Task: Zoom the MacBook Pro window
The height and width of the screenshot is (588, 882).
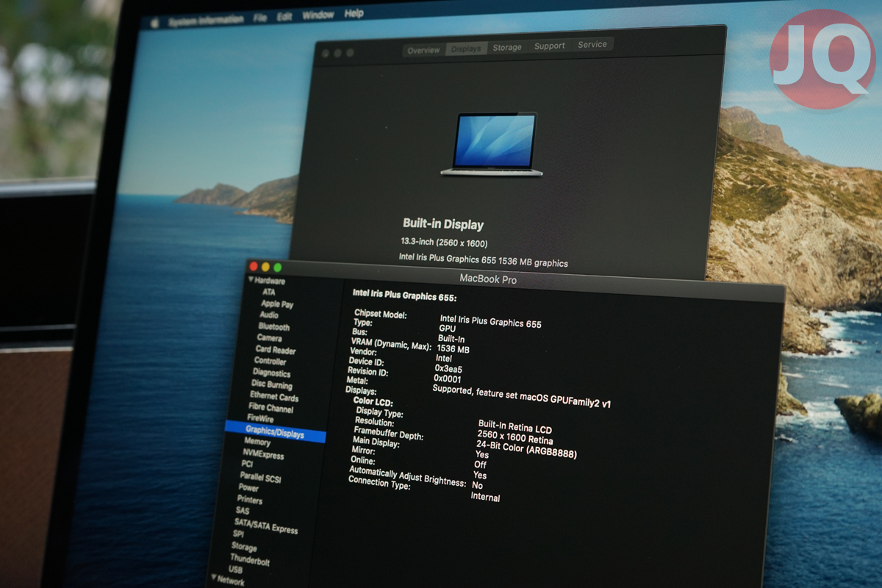Action: point(278,268)
